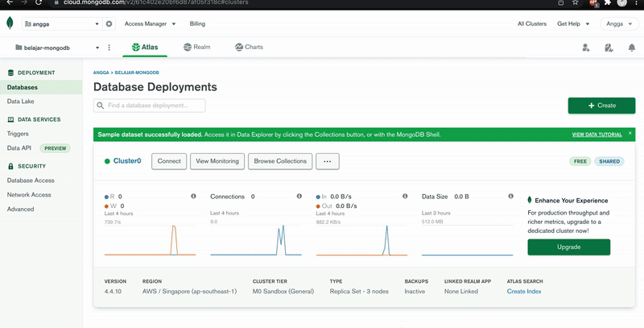Switch to the Realm tab
This screenshot has width=644, height=328.
pos(196,48)
